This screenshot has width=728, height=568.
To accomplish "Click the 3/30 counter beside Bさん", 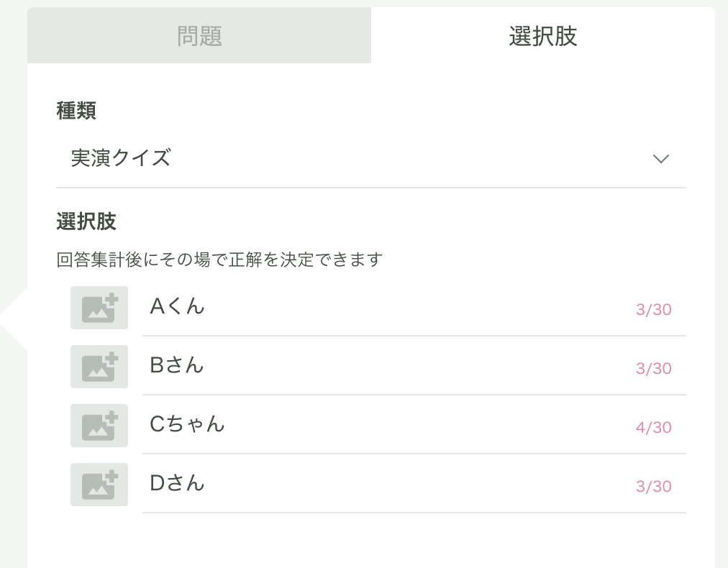I will (x=654, y=368).
